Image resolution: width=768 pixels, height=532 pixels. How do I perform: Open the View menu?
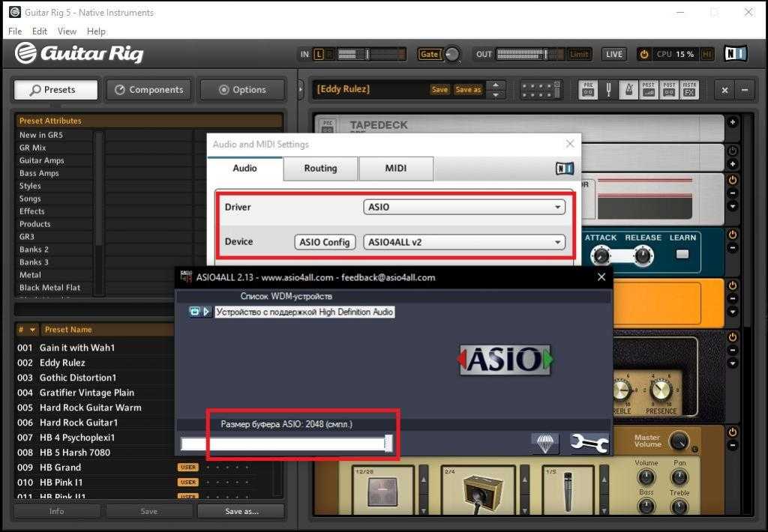(x=67, y=31)
